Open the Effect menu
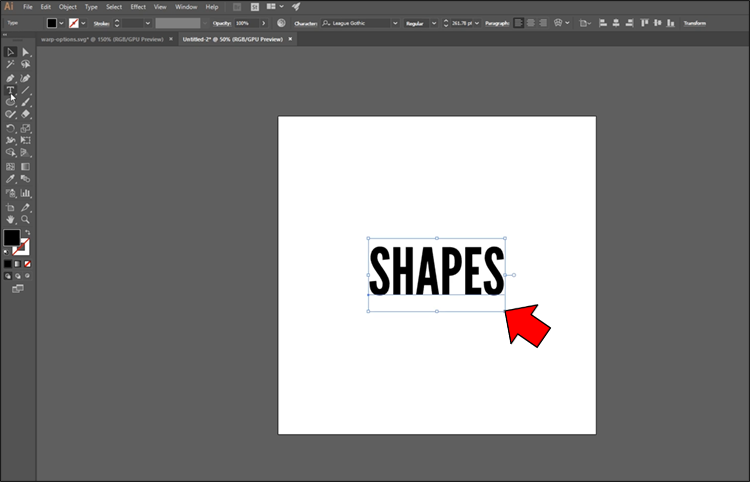The height and width of the screenshot is (482, 750). [x=138, y=7]
